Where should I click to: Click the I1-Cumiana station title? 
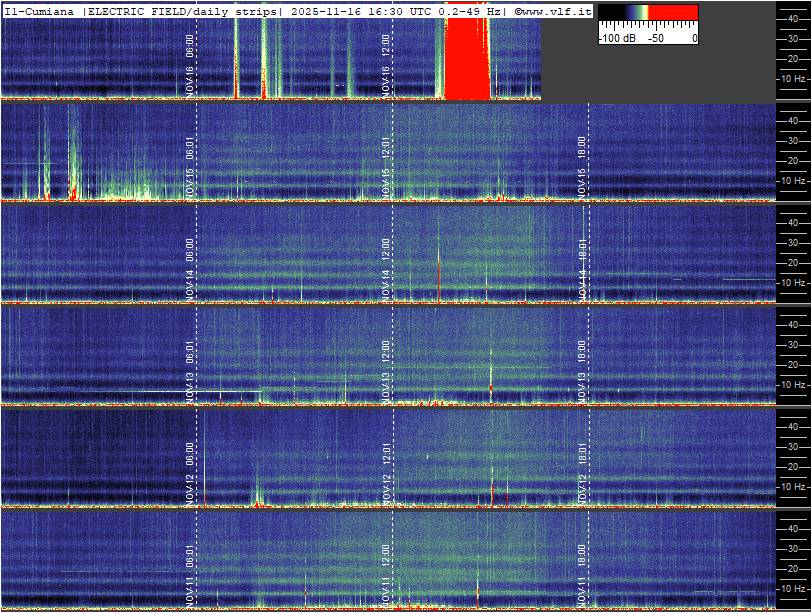point(40,10)
